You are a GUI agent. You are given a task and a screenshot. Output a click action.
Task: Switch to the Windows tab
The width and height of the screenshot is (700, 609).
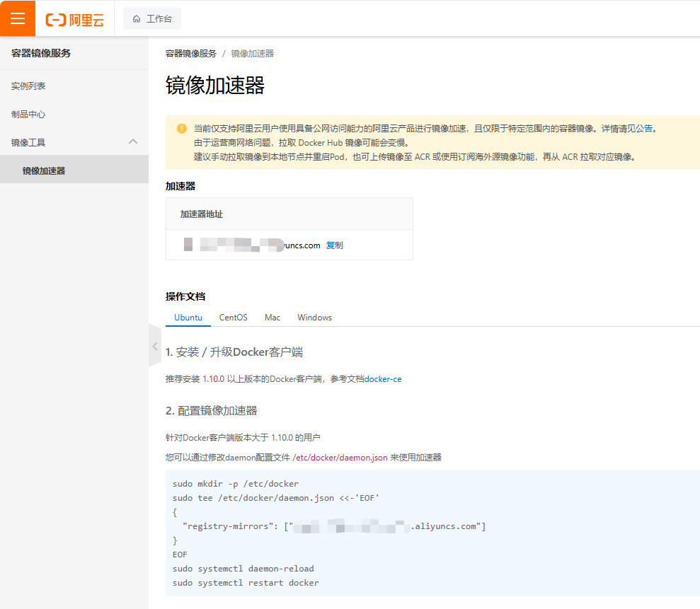(x=314, y=317)
